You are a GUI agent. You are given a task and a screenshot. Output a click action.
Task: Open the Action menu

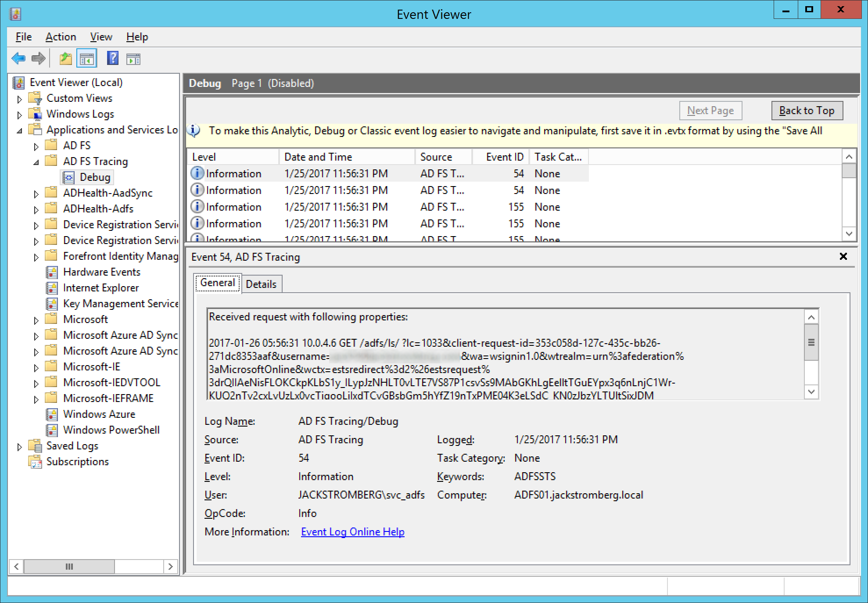61,37
